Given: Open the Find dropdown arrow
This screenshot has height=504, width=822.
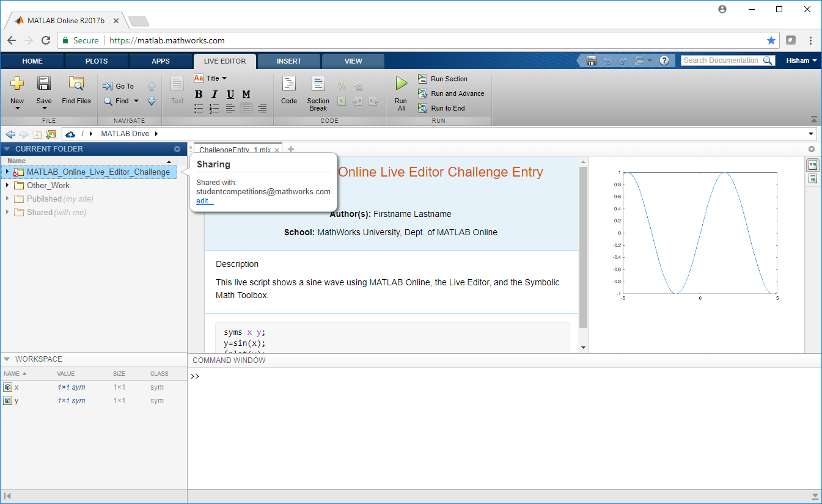Looking at the screenshot, I should [136, 101].
